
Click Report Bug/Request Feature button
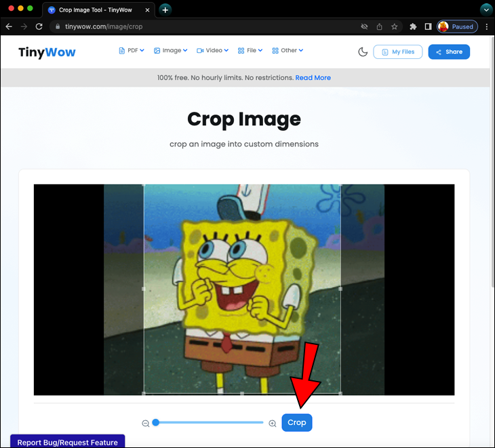click(68, 442)
